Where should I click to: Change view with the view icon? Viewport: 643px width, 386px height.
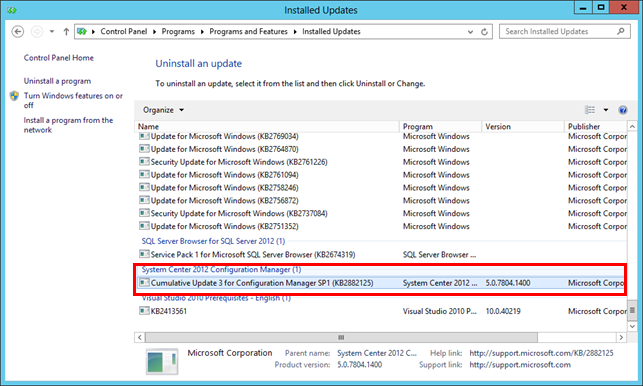click(x=590, y=110)
